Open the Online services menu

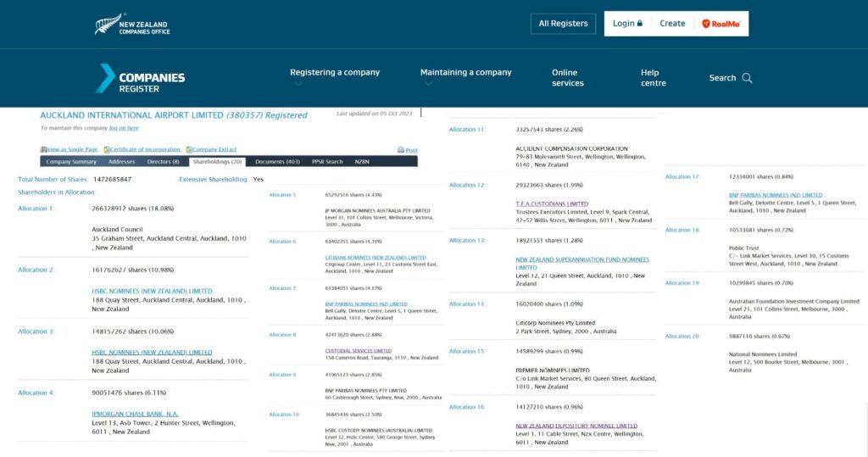click(567, 77)
